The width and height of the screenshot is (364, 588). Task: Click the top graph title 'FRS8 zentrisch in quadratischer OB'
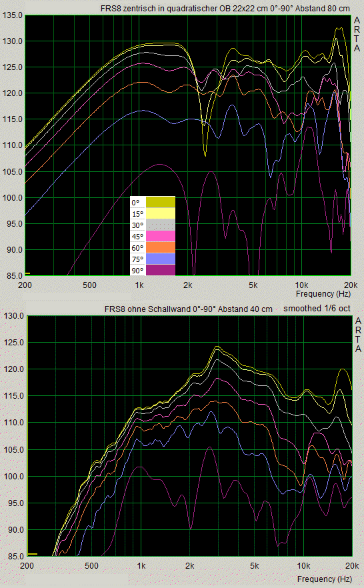click(x=166, y=9)
